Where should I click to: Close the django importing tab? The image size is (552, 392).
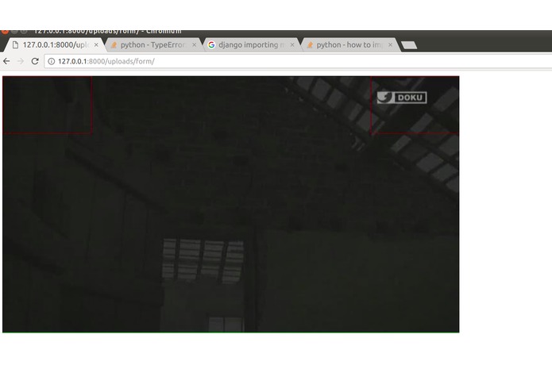[292, 45]
